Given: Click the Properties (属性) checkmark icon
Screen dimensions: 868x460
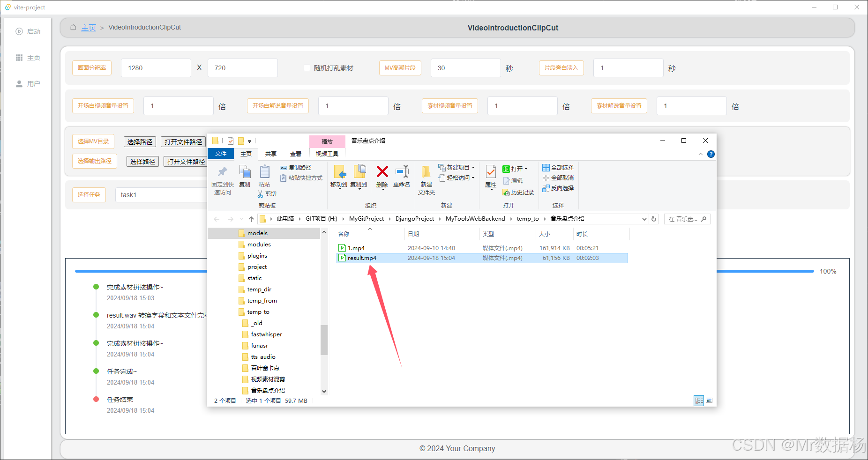Looking at the screenshot, I should (491, 172).
